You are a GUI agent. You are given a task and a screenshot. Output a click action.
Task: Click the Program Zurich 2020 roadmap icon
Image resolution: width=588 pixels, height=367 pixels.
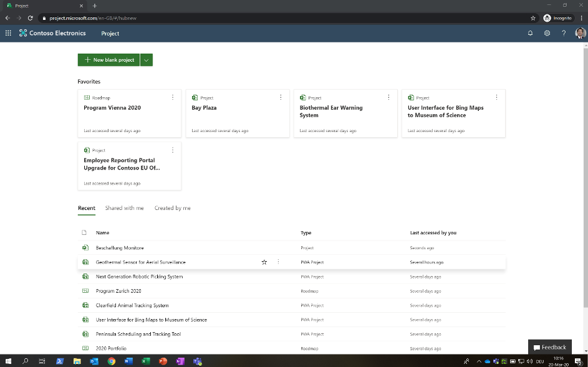pos(85,290)
